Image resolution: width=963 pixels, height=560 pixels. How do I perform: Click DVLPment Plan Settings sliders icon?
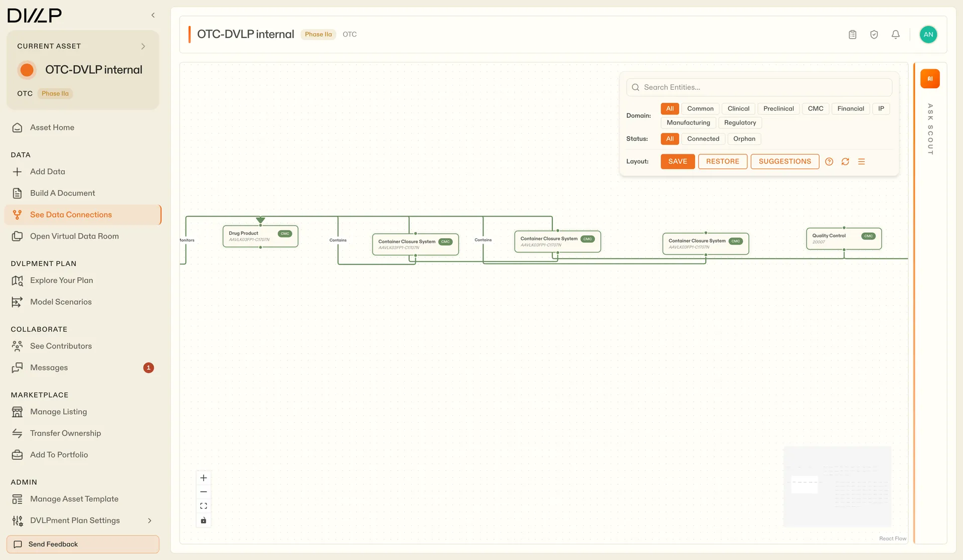click(17, 520)
